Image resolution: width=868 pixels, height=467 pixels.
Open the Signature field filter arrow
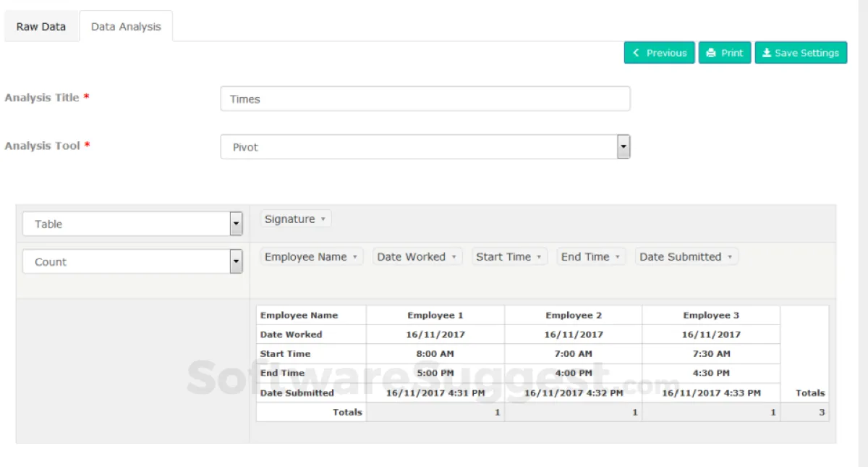[x=323, y=219]
